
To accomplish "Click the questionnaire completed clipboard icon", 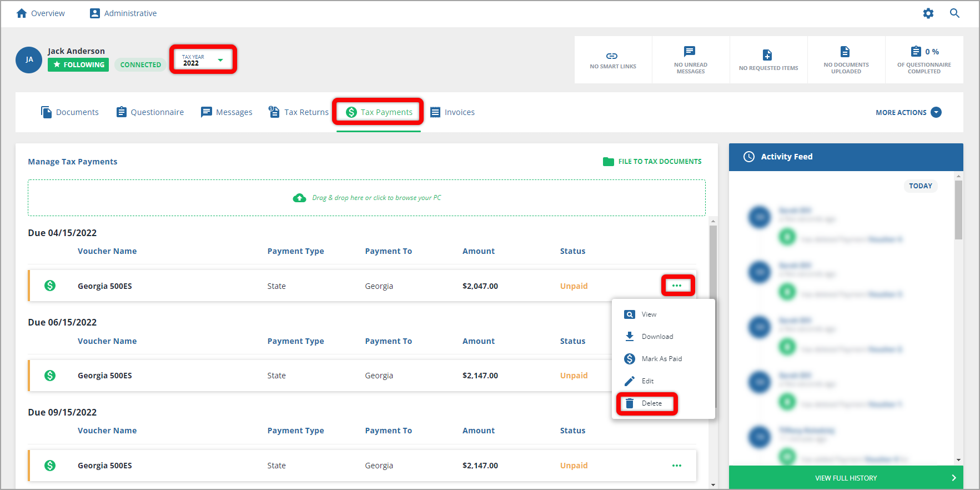I will point(916,52).
